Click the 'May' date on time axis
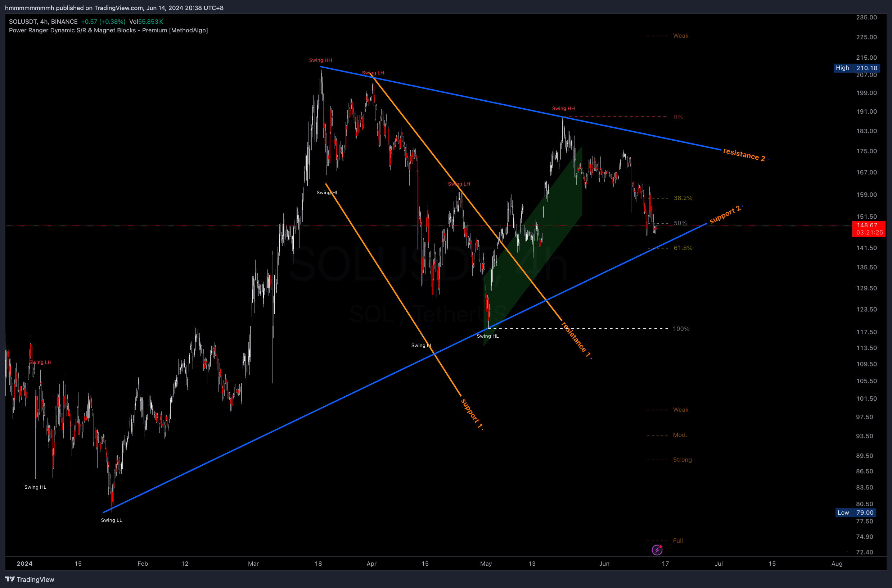The width and height of the screenshot is (892, 588). pos(486,564)
